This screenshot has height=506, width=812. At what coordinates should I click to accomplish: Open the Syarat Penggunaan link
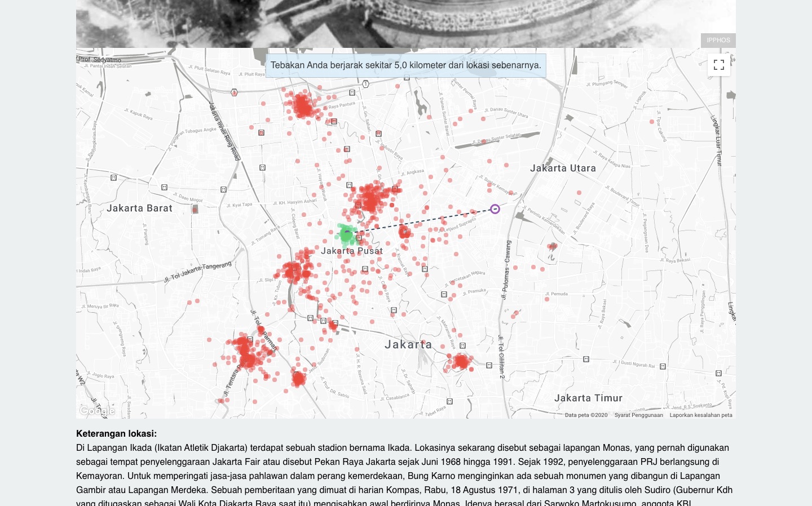[x=639, y=415]
